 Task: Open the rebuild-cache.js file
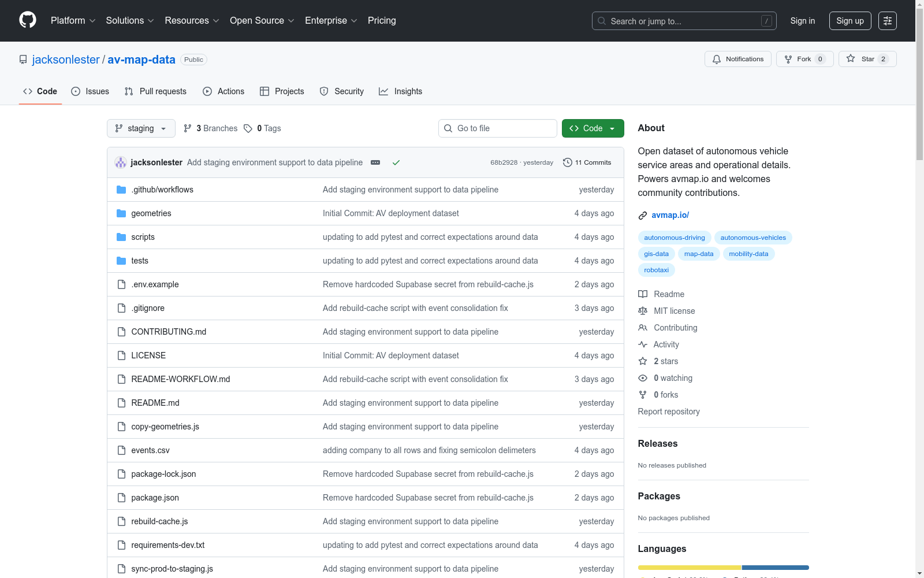[x=159, y=521]
